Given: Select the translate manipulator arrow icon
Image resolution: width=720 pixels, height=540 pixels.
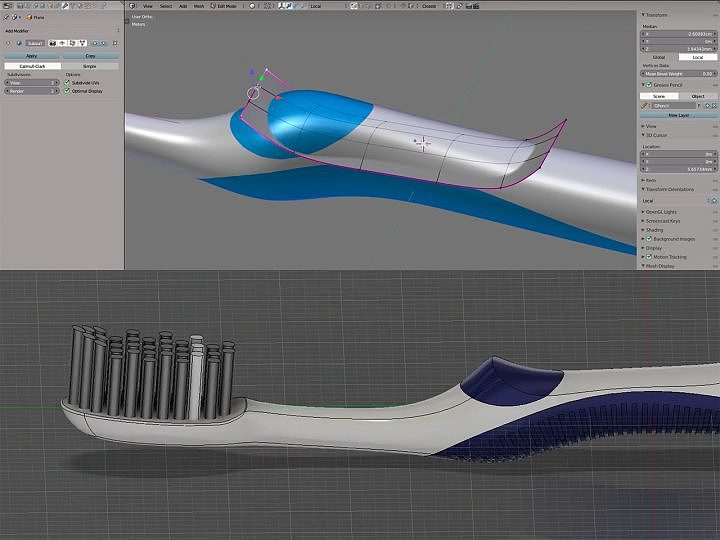Looking at the screenshot, I should click(x=289, y=6).
